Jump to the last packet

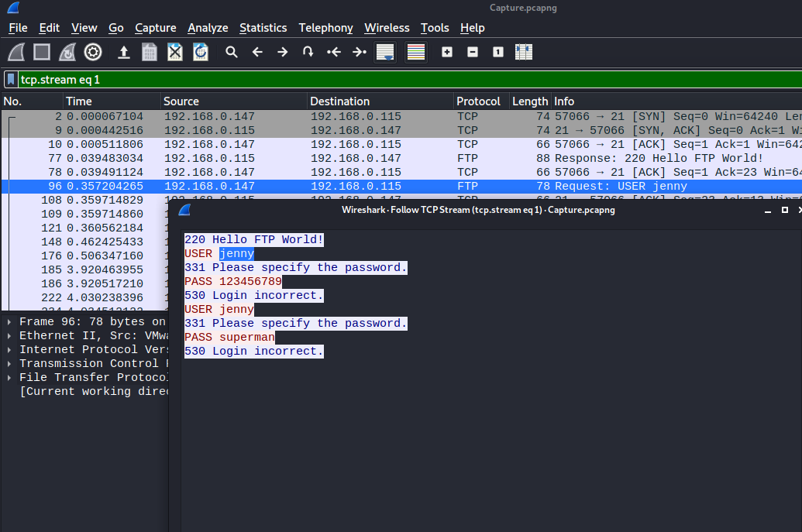360,52
